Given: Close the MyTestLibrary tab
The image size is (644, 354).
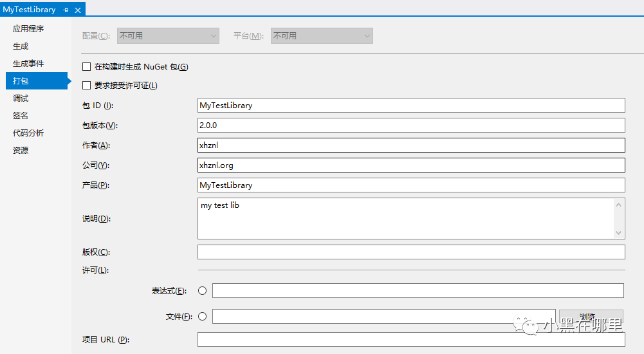Looking at the screenshot, I should tap(78, 10).
